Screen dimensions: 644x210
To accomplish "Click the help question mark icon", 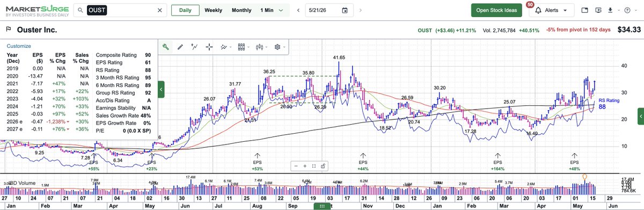I will click(628, 10).
